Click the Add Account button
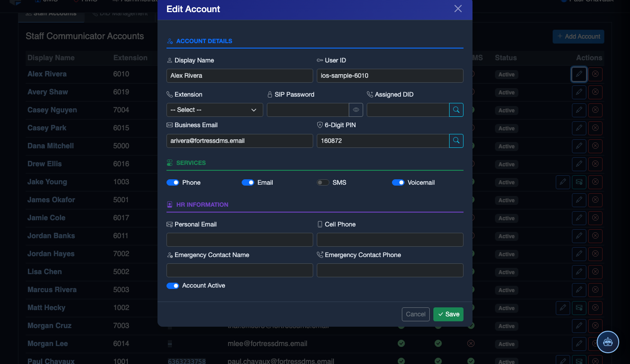The height and width of the screenshot is (364, 630). point(578,36)
